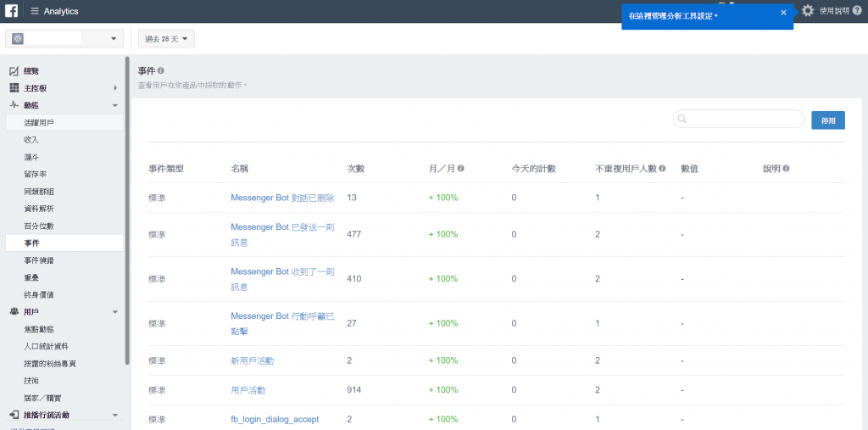Click the 使用說明 help link
The image size is (868, 430).
[834, 10]
